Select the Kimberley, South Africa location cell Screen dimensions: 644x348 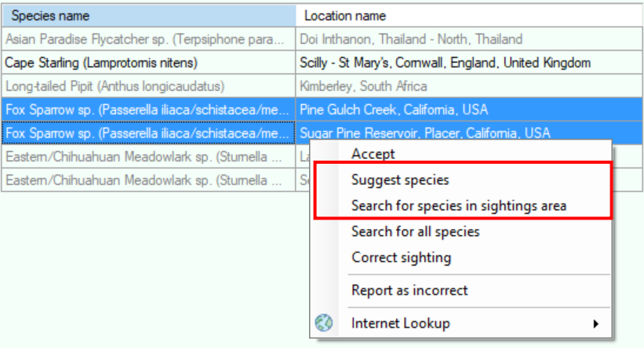click(x=469, y=86)
